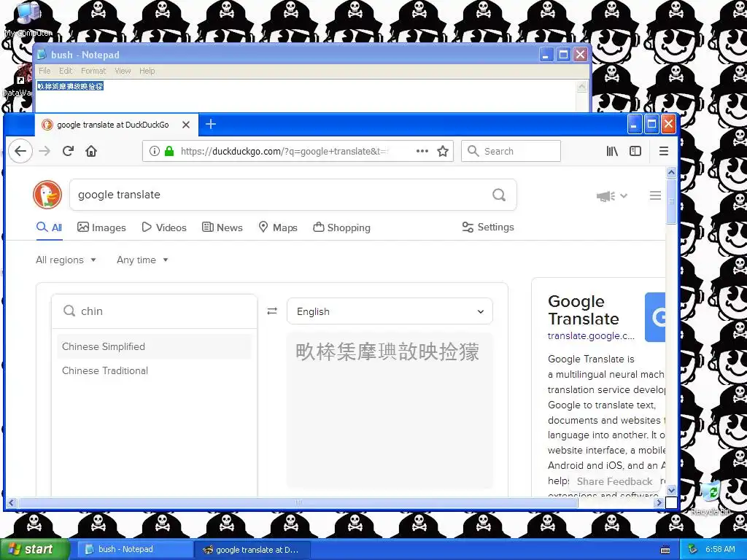Click the tray icon beside the clock
Screen dimensions: 747x560
(x=693, y=550)
